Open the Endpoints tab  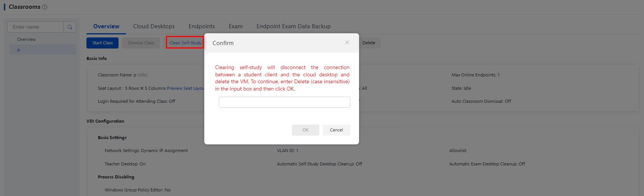202,26
